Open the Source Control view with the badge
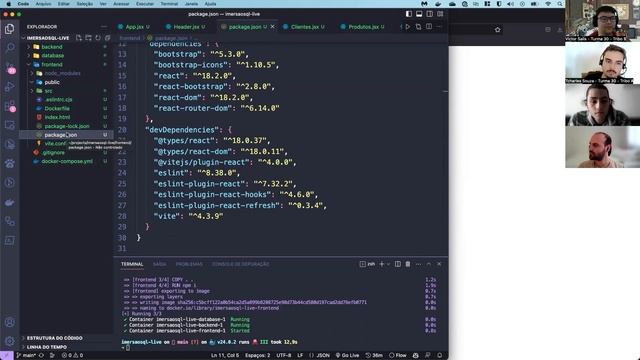640x360 pixels. (10, 67)
